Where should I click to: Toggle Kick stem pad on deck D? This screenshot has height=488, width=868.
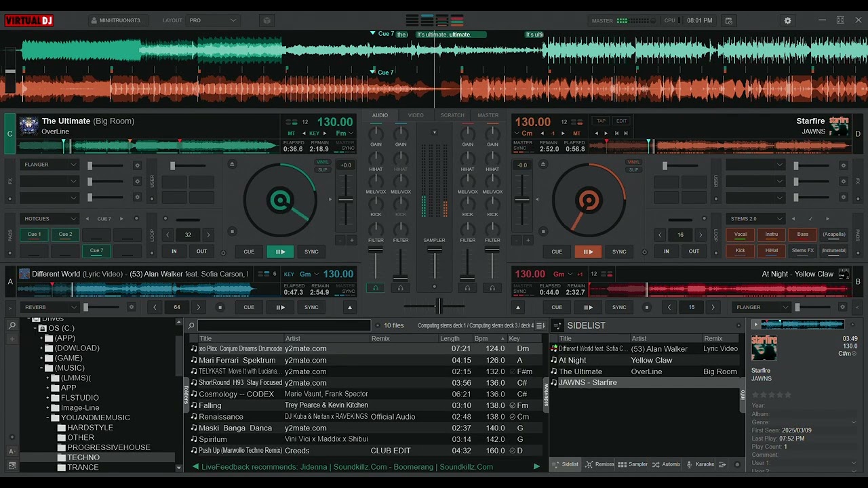pos(741,251)
